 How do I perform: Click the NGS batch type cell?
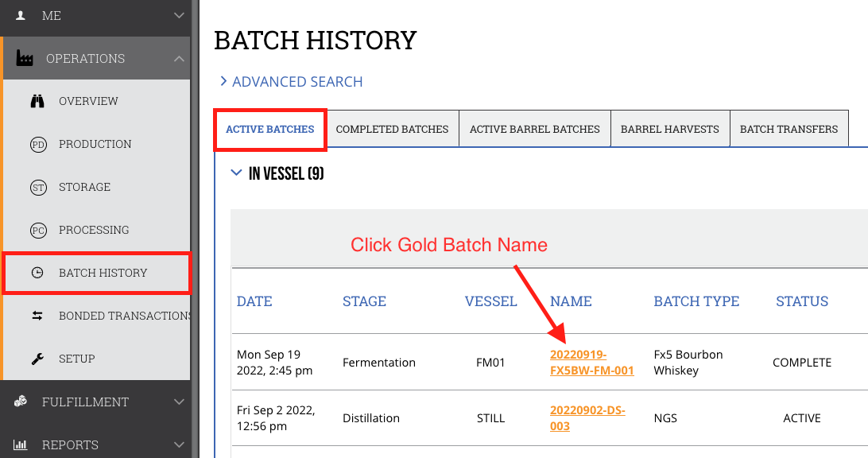[665, 418]
